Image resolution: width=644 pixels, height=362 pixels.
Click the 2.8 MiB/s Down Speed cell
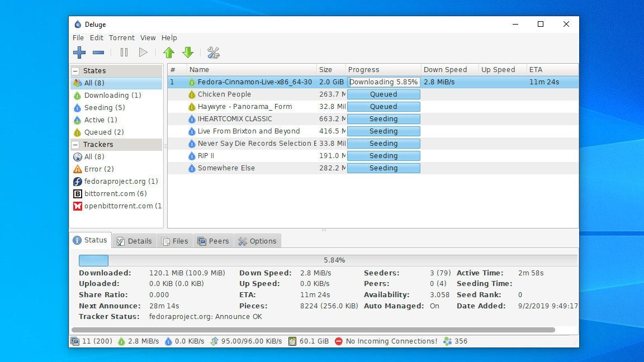pos(449,82)
